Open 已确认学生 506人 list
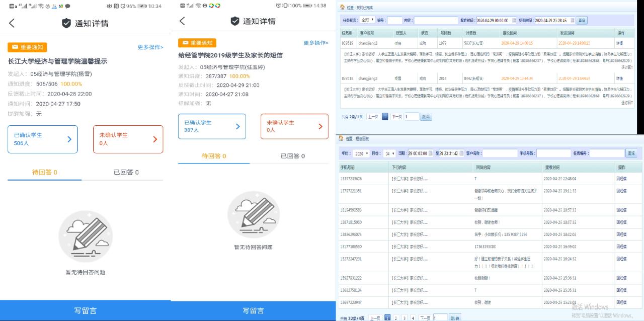Viewport: 644px width, 321px height. point(43,139)
